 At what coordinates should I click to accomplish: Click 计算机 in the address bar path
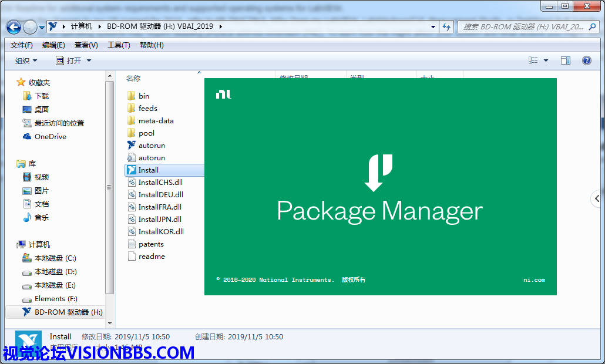tap(82, 26)
